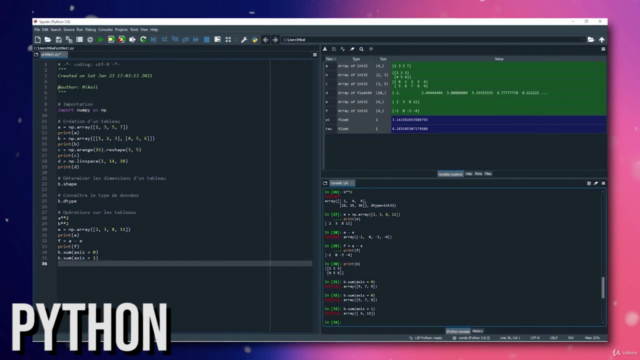Screen dimensions: 640x360
Task: Open the console tabs browse button
Action: (x=325, y=183)
